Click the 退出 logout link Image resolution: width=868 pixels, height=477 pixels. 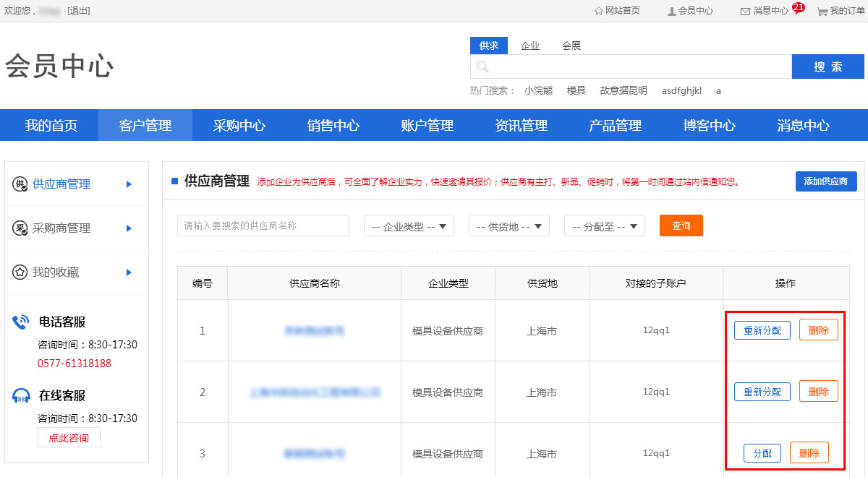coord(79,11)
